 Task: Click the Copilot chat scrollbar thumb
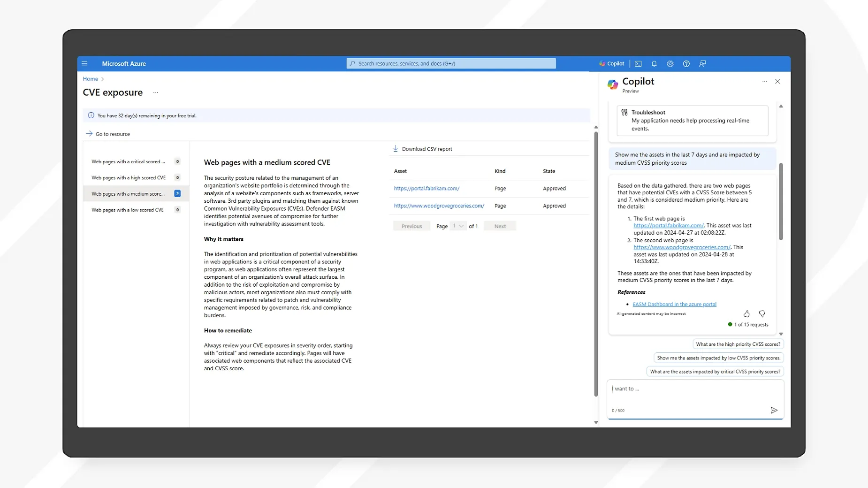click(781, 201)
